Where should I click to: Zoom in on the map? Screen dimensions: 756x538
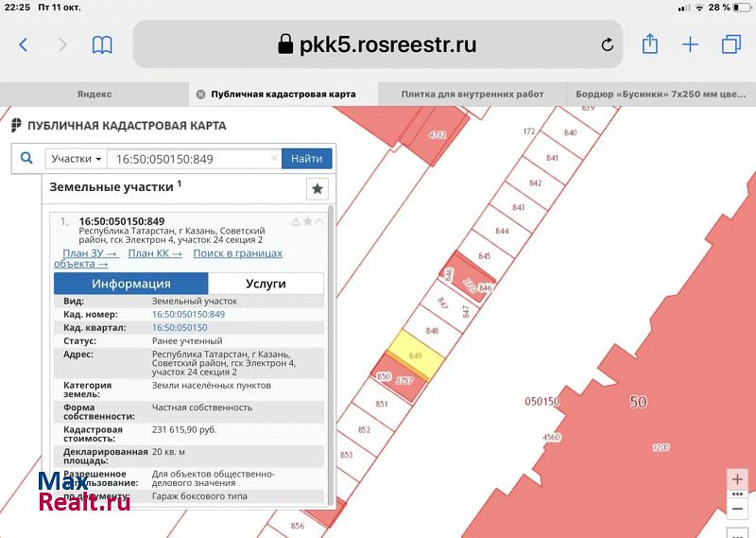[x=737, y=479]
